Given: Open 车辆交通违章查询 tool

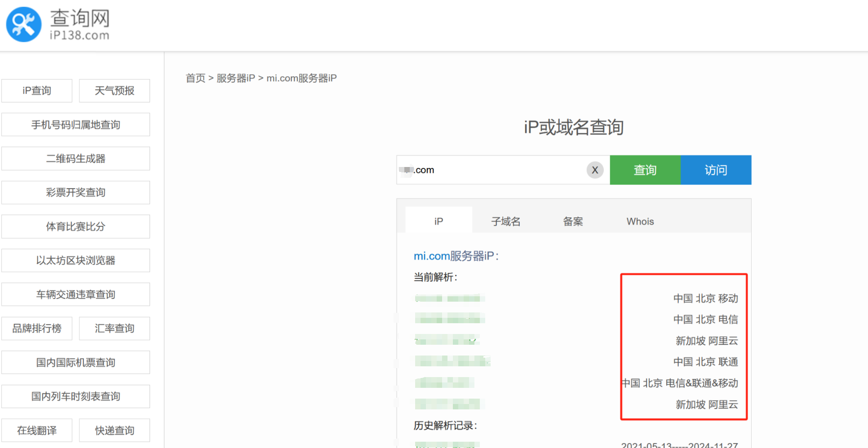Looking at the screenshot, I should pyautogui.click(x=75, y=294).
